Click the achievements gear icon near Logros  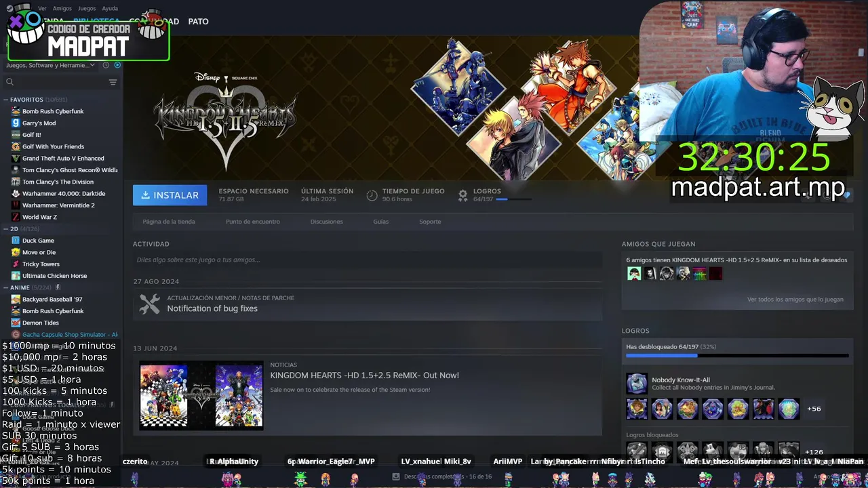462,195
